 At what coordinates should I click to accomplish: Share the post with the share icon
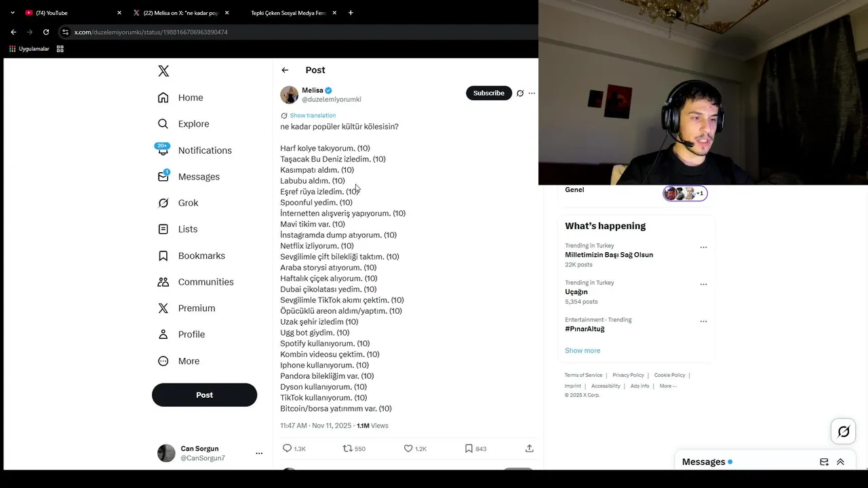coord(530,449)
